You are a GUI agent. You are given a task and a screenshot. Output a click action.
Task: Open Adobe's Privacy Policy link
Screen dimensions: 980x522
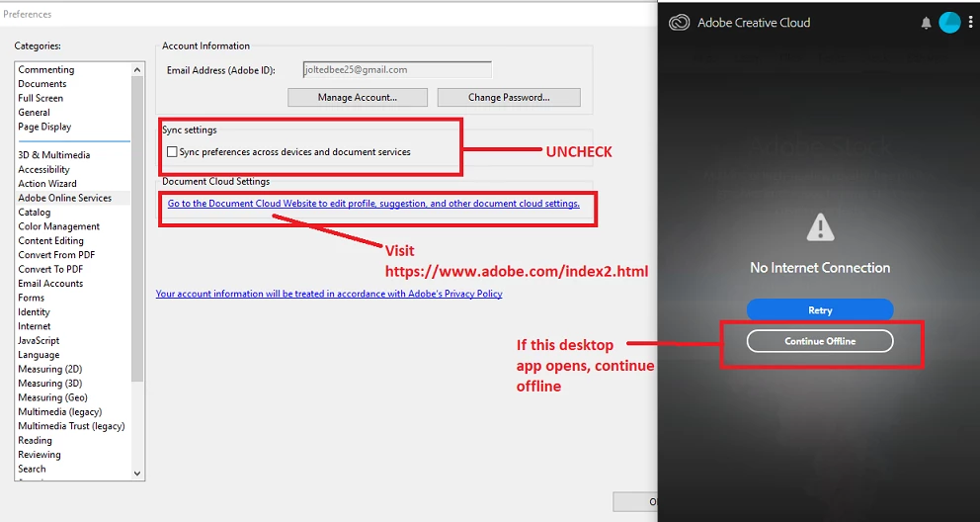click(329, 294)
